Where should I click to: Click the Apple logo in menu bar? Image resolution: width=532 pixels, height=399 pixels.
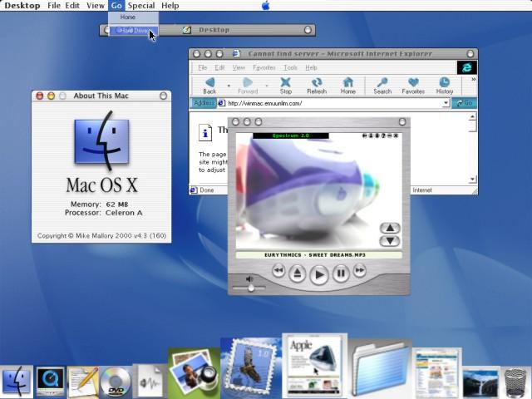(x=266, y=6)
